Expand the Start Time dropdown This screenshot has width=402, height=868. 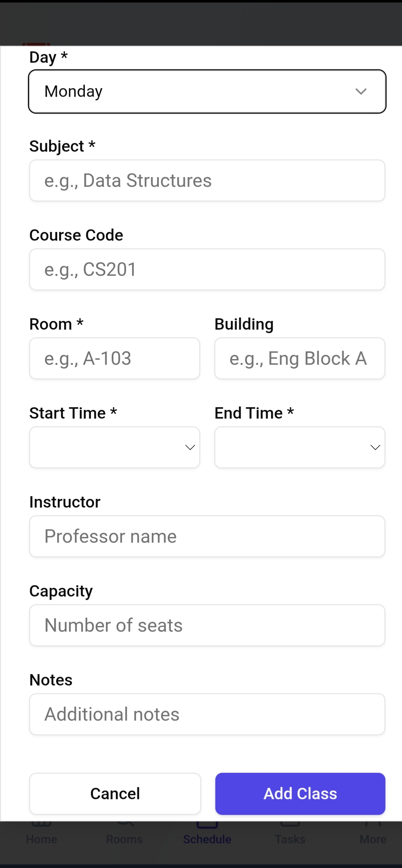(x=114, y=447)
